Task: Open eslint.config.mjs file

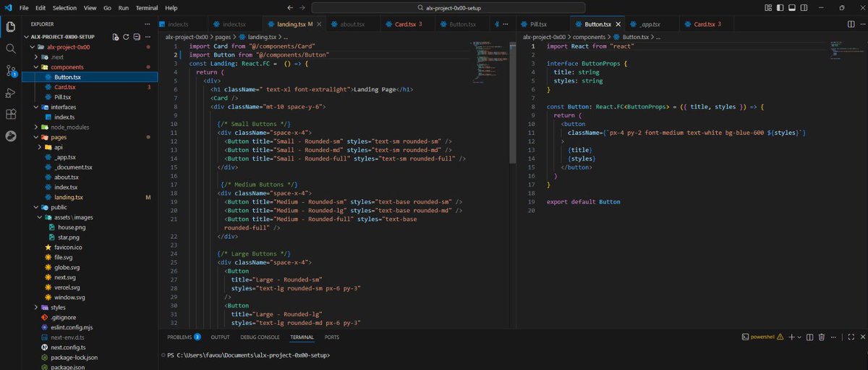Action: click(72, 327)
